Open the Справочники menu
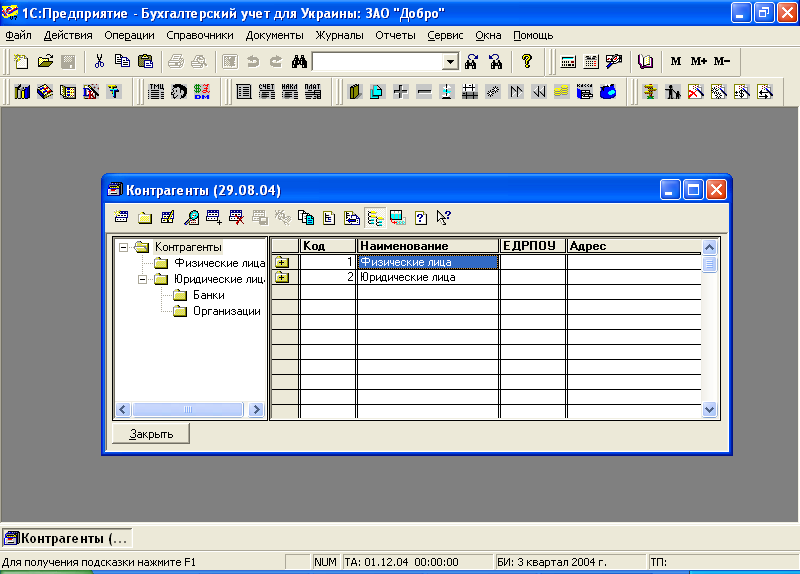The height and width of the screenshot is (574, 800). (199, 35)
